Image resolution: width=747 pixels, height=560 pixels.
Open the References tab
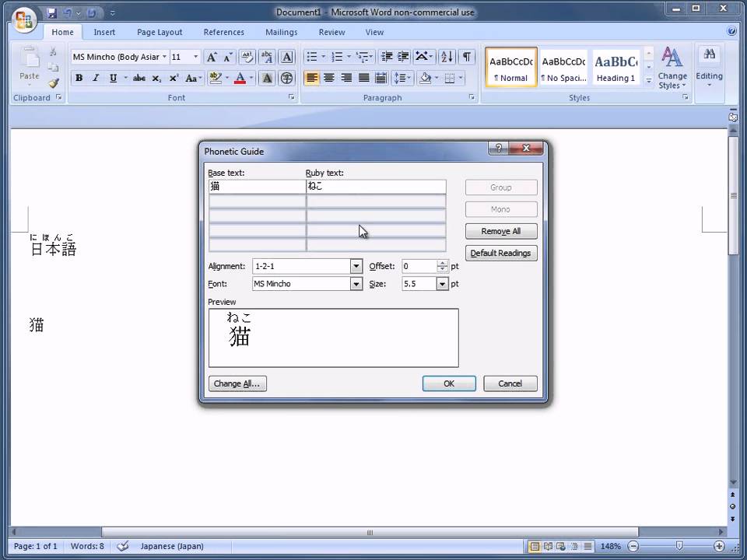224,32
